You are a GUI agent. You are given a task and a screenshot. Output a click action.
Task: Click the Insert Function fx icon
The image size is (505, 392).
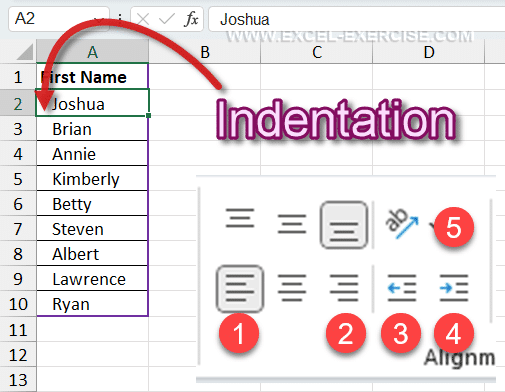191,19
